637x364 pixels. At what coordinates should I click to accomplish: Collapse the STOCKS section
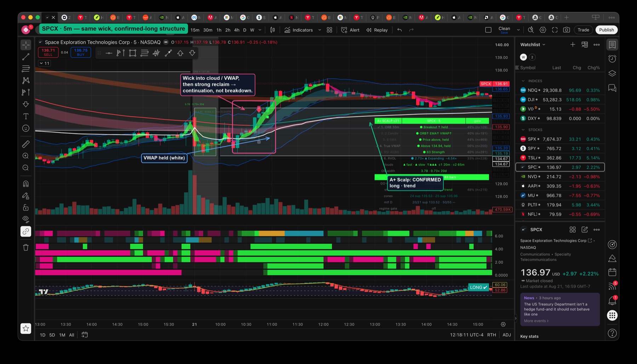523,130
